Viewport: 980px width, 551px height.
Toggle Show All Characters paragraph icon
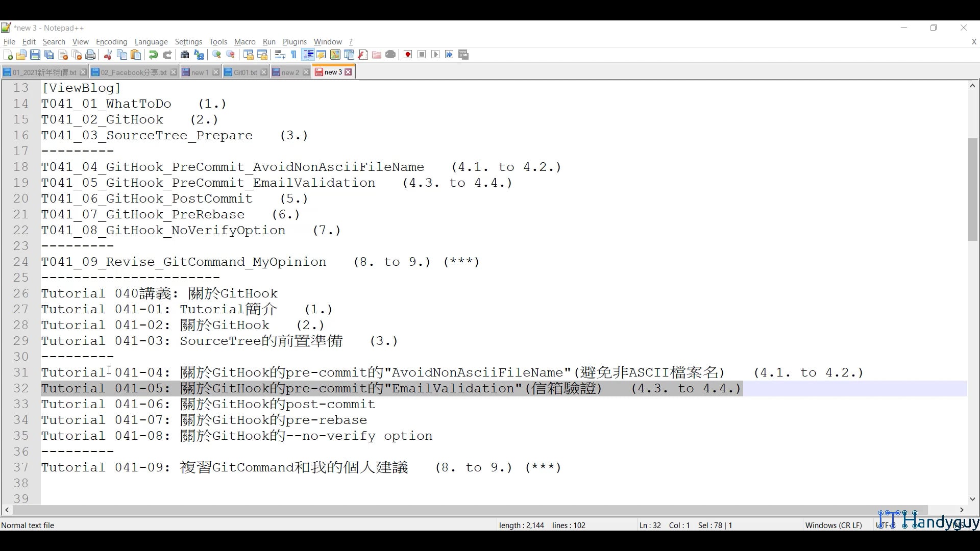[293, 55]
